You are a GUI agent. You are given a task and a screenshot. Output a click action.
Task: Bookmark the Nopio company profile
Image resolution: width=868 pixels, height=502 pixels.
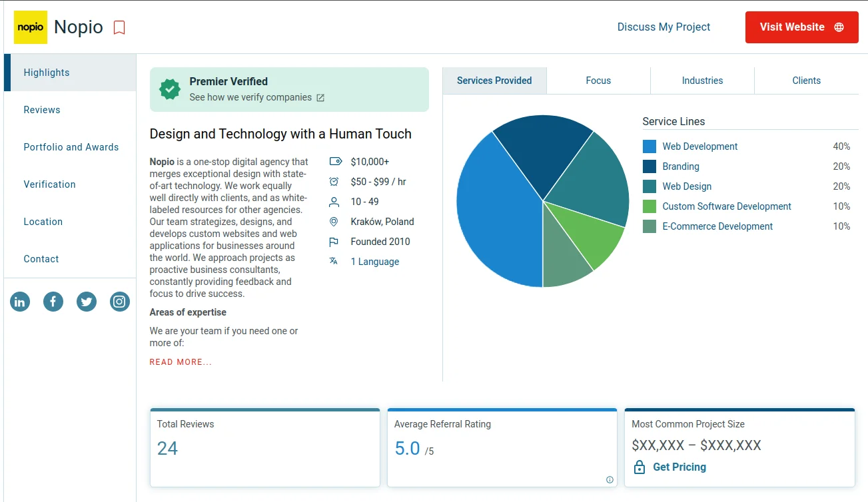pyautogui.click(x=119, y=27)
